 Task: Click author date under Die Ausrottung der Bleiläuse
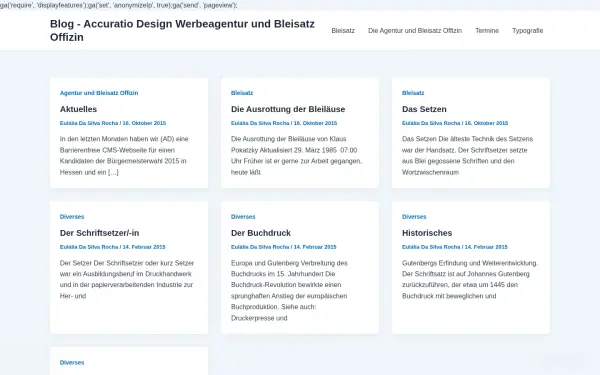point(284,123)
